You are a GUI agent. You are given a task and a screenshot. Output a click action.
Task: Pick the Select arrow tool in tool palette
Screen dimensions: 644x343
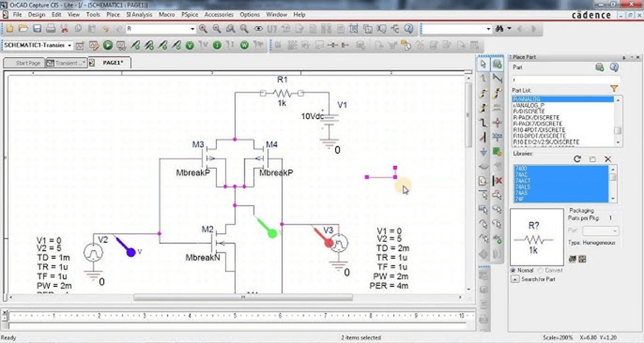[484, 64]
